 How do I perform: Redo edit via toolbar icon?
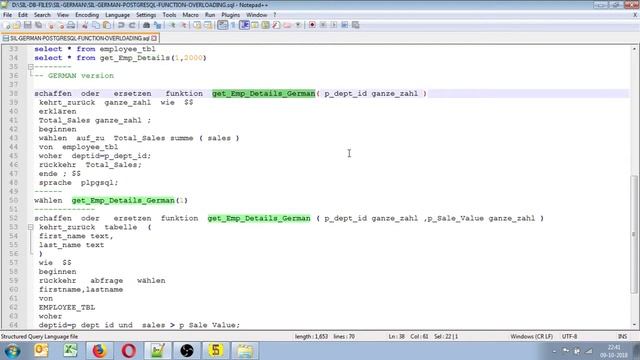point(132,25)
